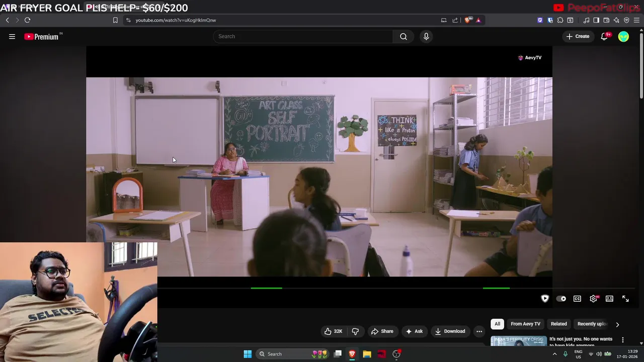Click the video frame to pause
The image size is (644, 362).
click(x=319, y=176)
